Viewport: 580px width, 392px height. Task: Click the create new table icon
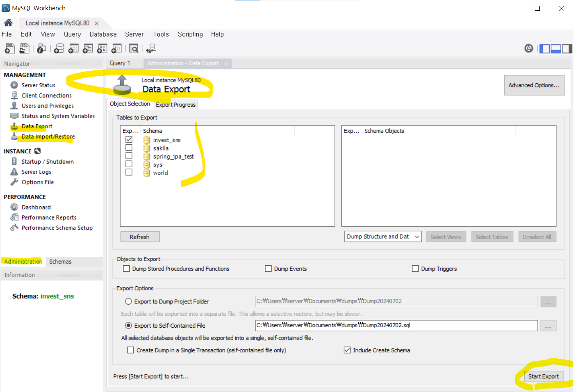[73, 48]
